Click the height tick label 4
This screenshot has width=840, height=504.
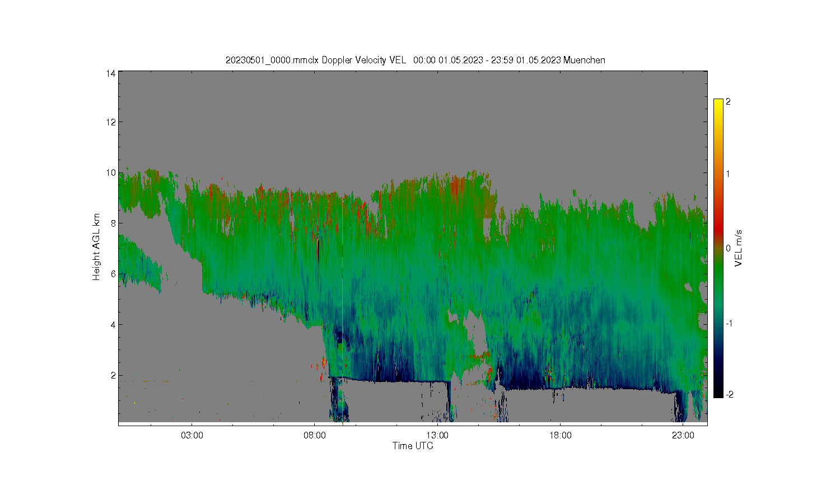114,324
